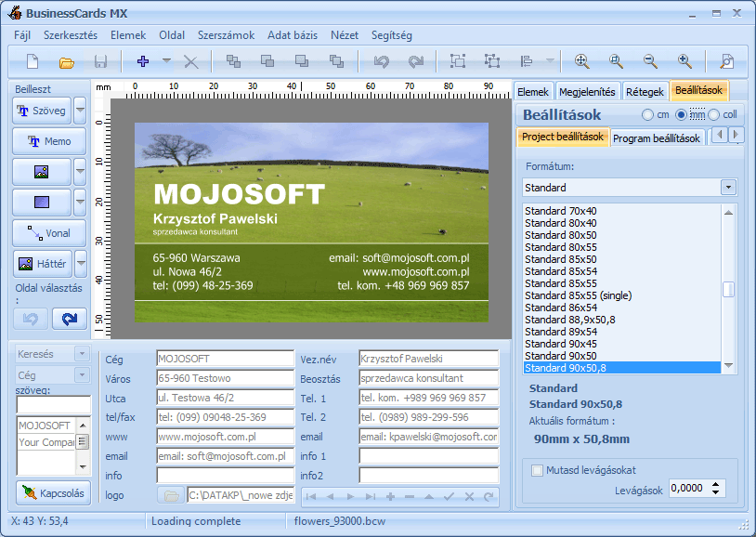This screenshot has width=756, height=537.
Task: Click the Save floppy disk icon
Action: point(100,61)
